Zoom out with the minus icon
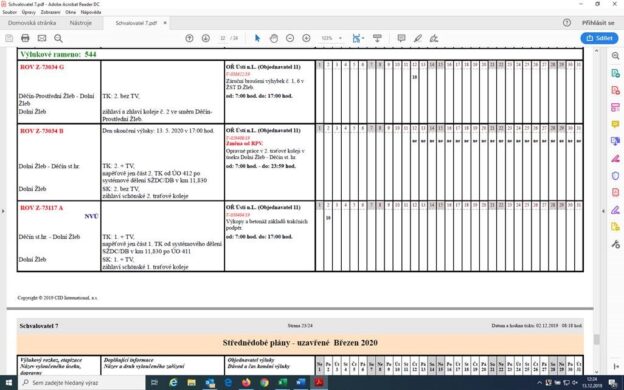 290,38
